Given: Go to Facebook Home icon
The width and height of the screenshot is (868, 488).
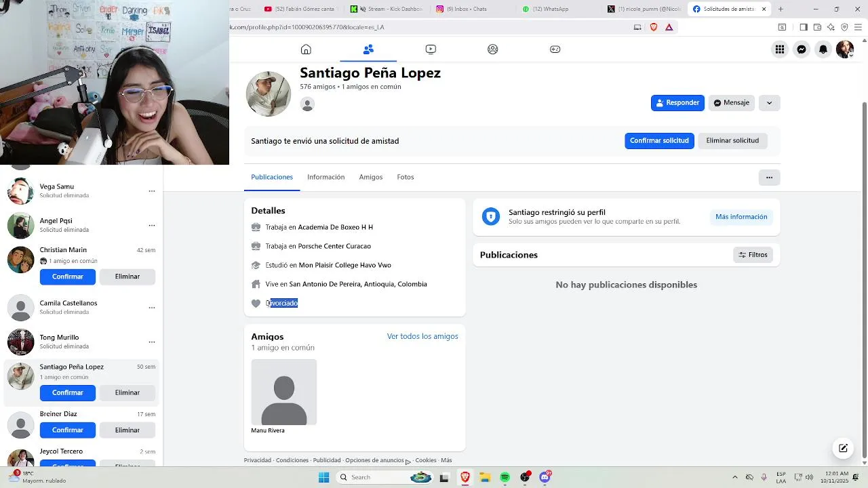Looking at the screenshot, I should [306, 49].
